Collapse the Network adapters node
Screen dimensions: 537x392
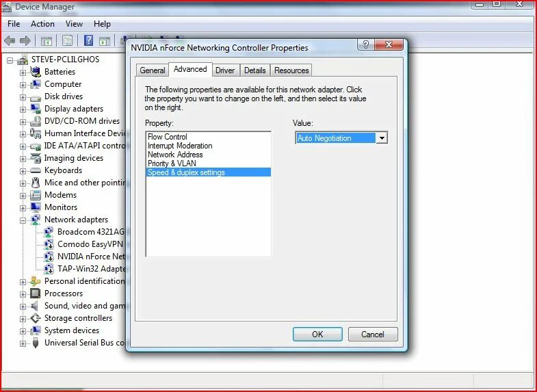click(x=23, y=220)
